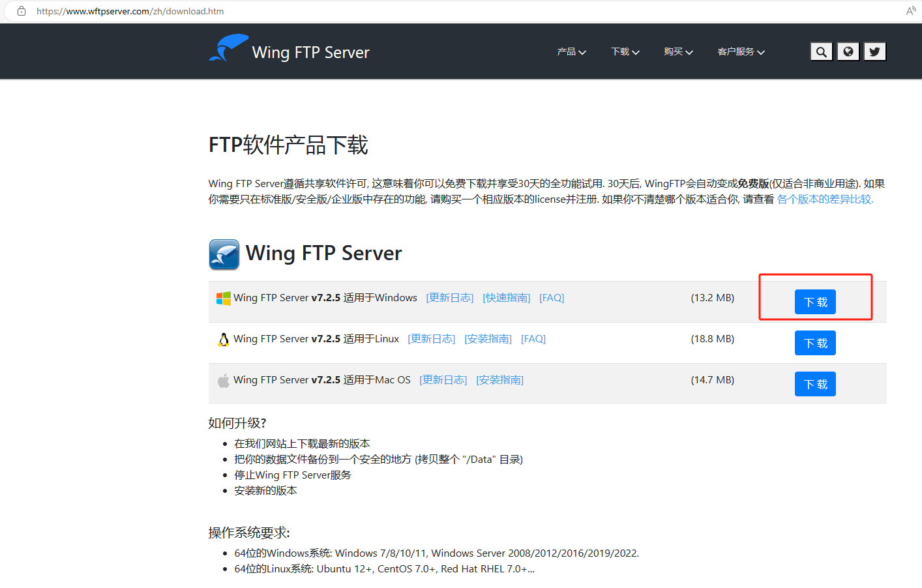Click the read aloud icon in address bar

click(911, 11)
